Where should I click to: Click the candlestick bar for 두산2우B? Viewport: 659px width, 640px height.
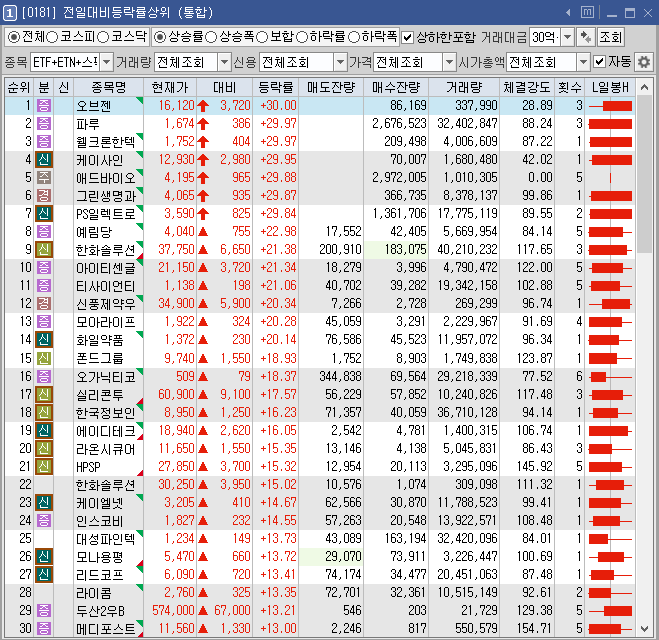click(612, 611)
